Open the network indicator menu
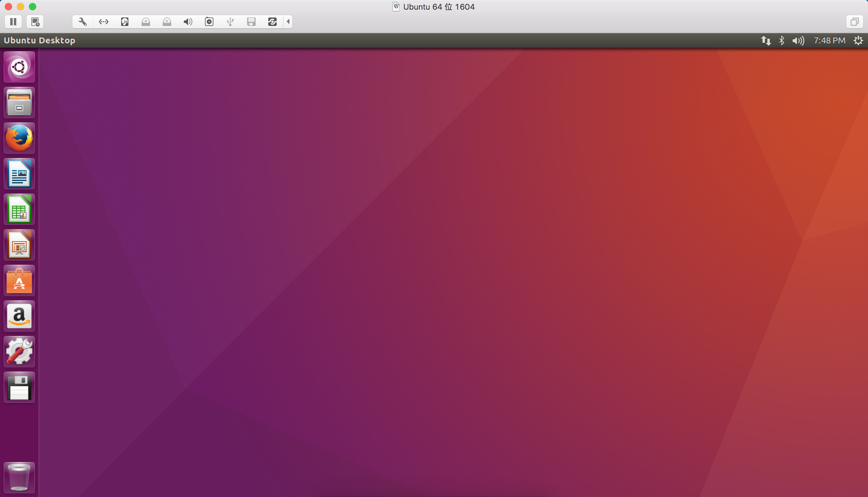This screenshot has height=497, width=868. click(x=766, y=40)
